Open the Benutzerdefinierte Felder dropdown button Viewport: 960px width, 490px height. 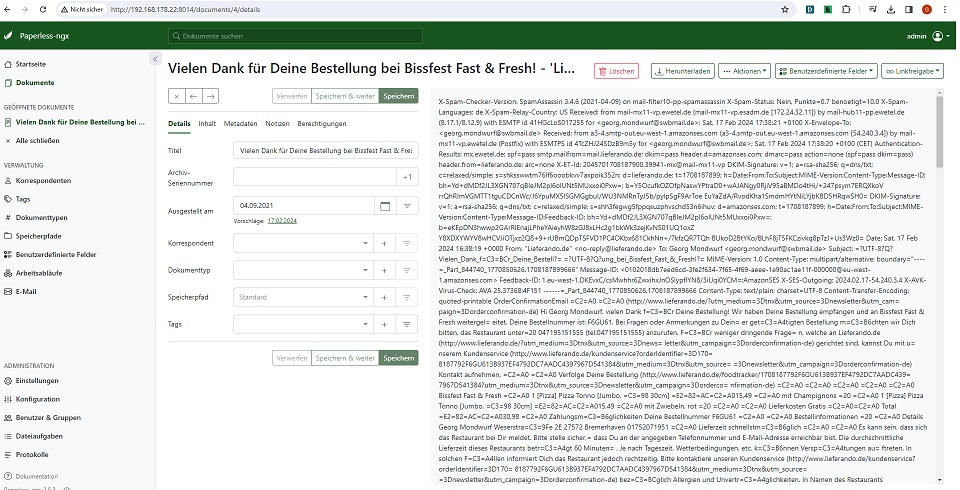pyautogui.click(x=827, y=71)
